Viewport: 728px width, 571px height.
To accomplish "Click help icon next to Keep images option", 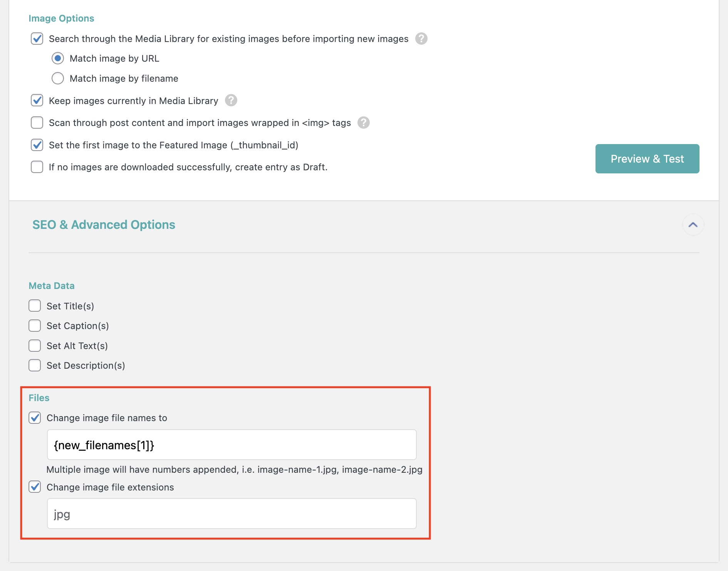I will [x=231, y=101].
